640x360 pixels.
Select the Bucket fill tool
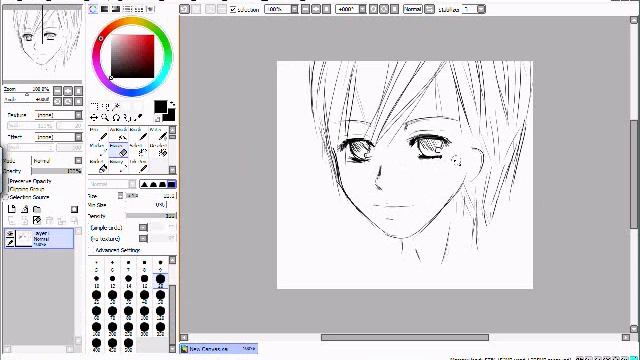coord(98,166)
